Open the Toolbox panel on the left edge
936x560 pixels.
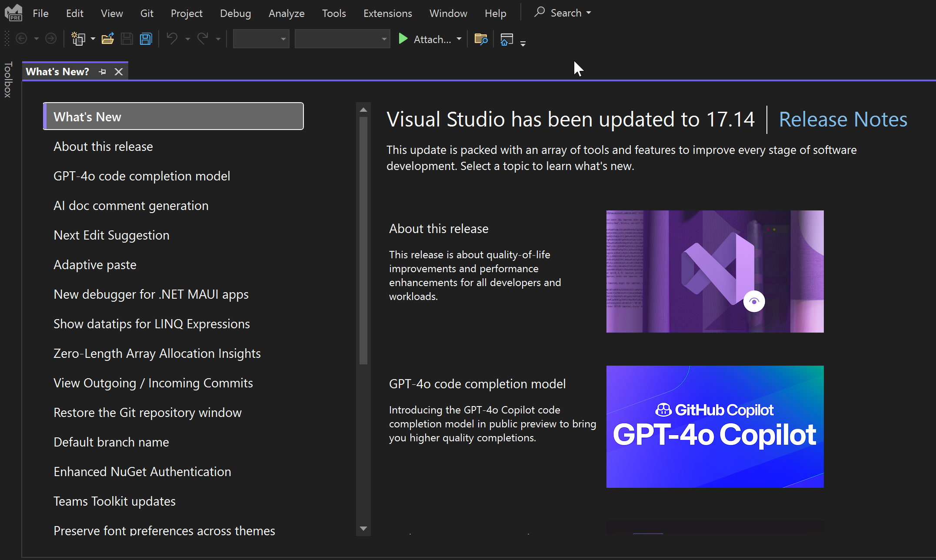(x=8, y=80)
